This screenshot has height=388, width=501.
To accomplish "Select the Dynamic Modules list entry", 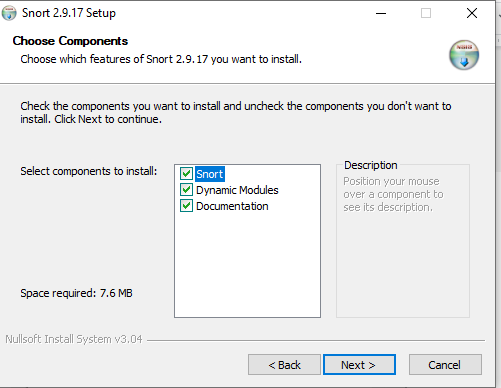I will pos(237,190).
